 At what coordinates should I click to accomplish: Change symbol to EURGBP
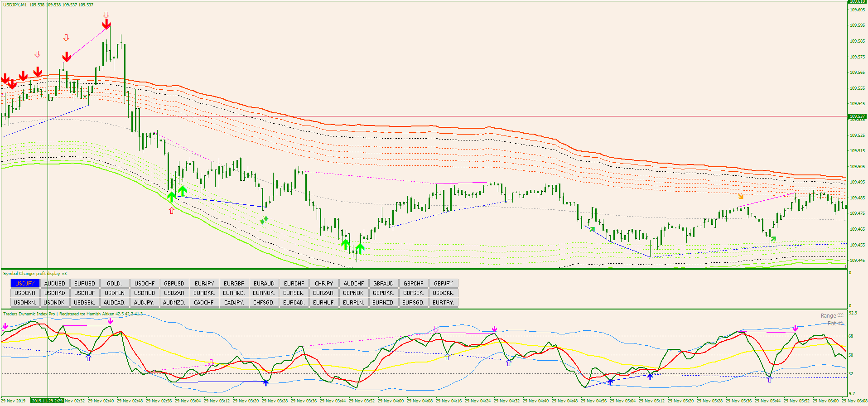(234, 283)
